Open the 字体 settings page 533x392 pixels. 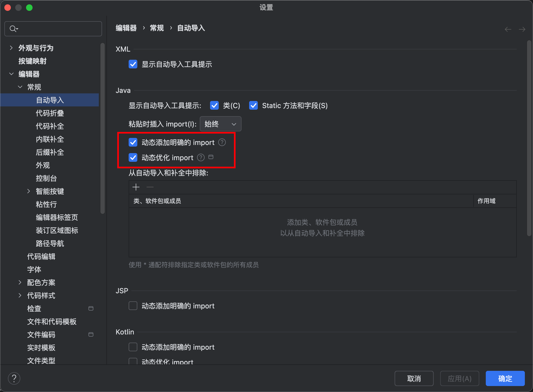pyautogui.click(x=34, y=270)
